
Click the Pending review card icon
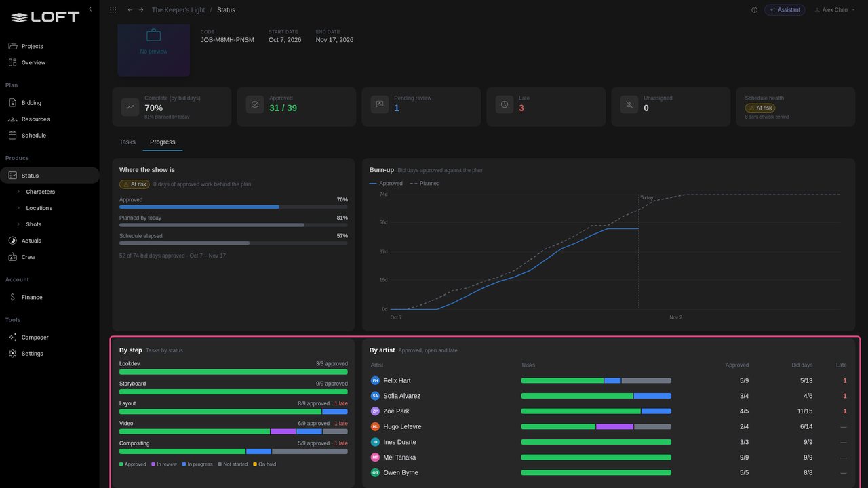tap(380, 104)
